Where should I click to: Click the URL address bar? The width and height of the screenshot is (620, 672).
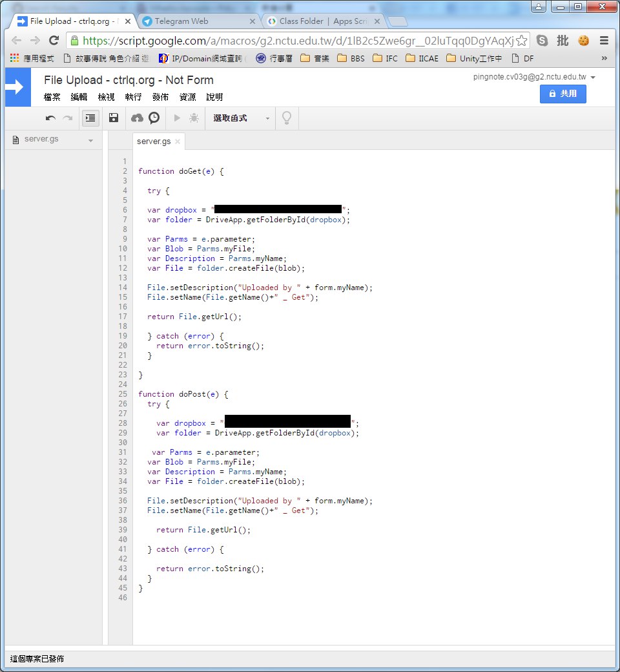[x=298, y=41]
